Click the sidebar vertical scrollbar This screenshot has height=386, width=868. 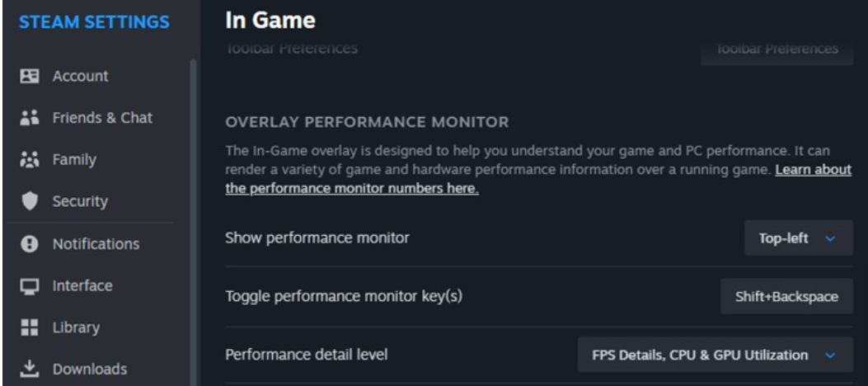(193, 222)
